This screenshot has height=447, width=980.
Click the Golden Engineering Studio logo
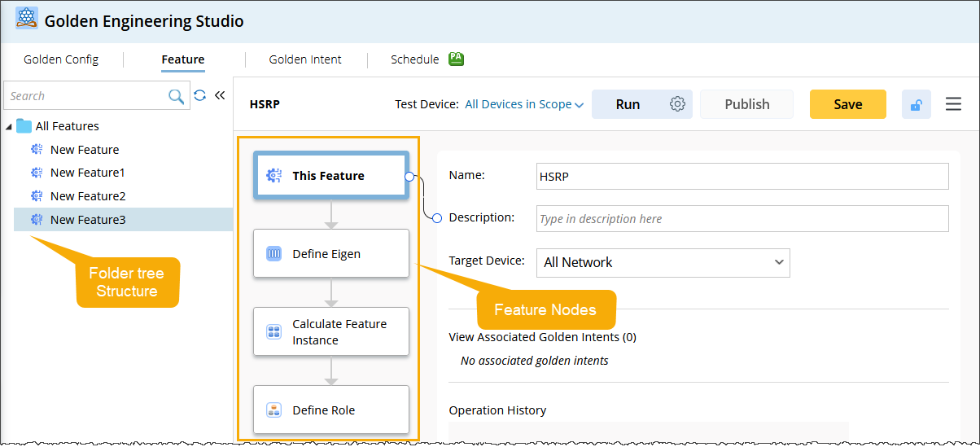27,19
